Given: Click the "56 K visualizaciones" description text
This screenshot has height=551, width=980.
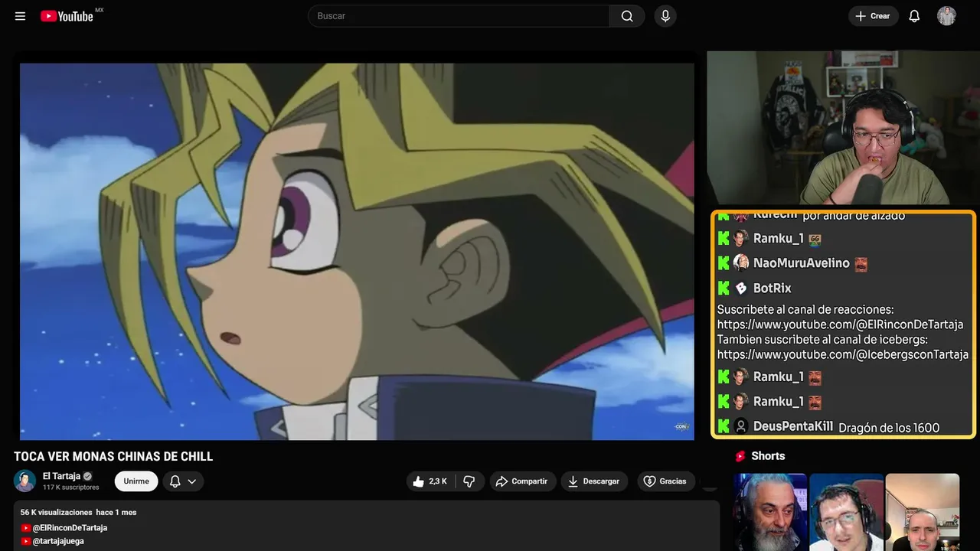Looking at the screenshot, I should pyautogui.click(x=57, y=512).
